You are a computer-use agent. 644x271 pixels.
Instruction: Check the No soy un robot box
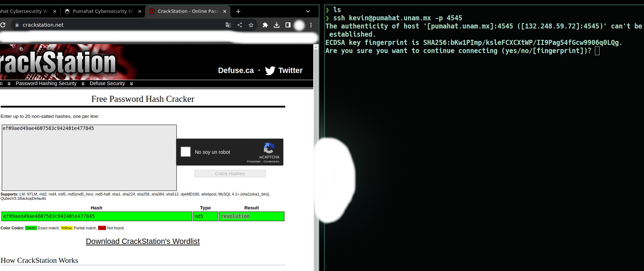[x=186, y=152]
